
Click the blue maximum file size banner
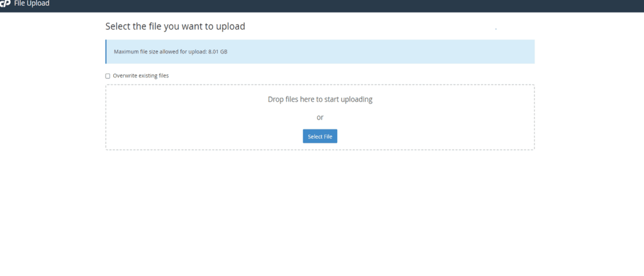320,52
